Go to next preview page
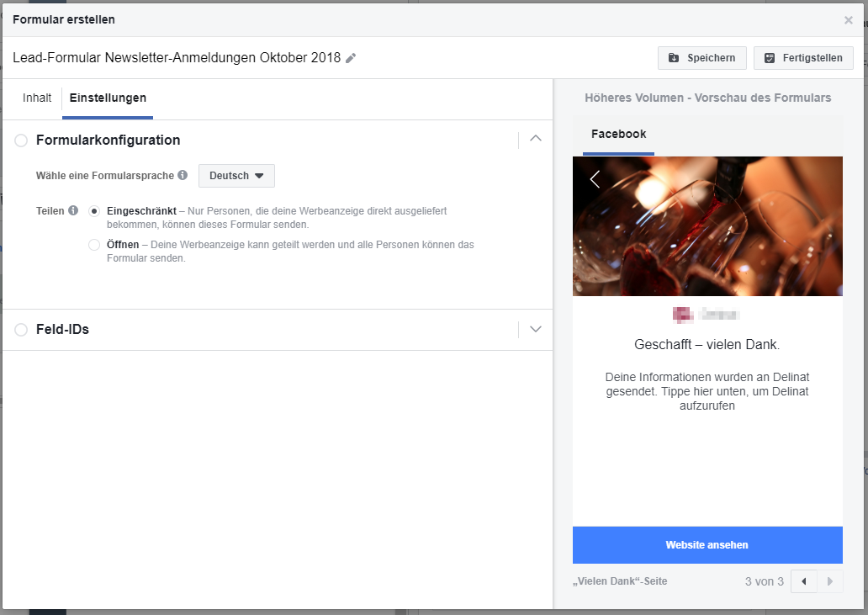Image resolution: width=868 pixels, height=615 pixels. point(830,581)
